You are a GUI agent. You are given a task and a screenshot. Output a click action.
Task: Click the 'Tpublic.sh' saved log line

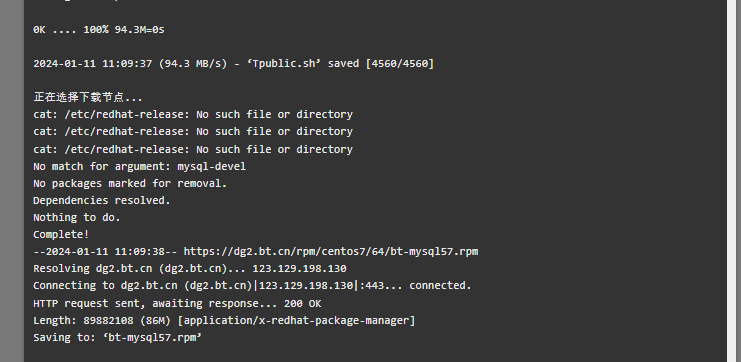pos(233,63)
